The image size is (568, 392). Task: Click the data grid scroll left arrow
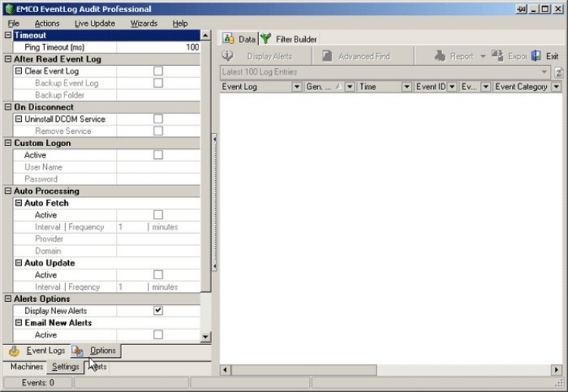(x=226, y=370)
